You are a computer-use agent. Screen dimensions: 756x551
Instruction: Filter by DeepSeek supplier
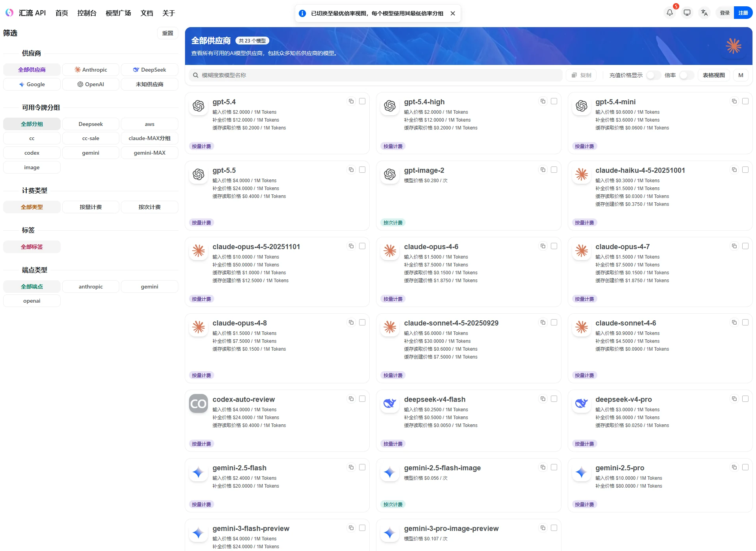tap(150, 70)
